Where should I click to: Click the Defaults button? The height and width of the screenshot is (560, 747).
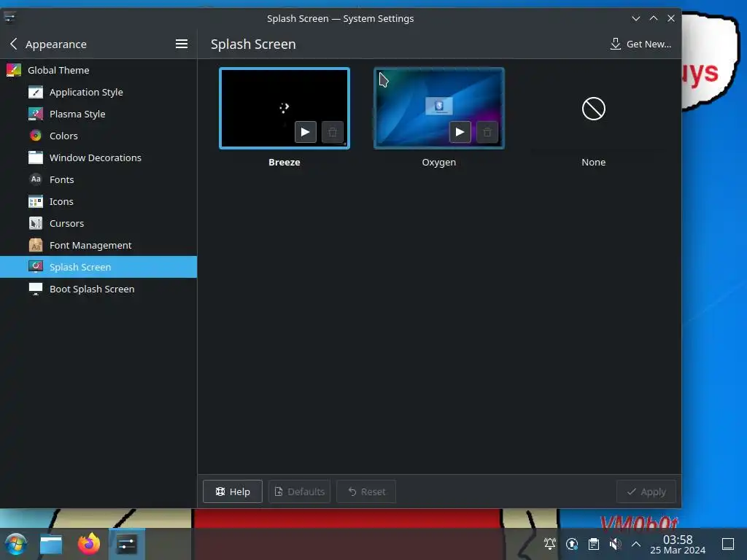coord(300,491)
